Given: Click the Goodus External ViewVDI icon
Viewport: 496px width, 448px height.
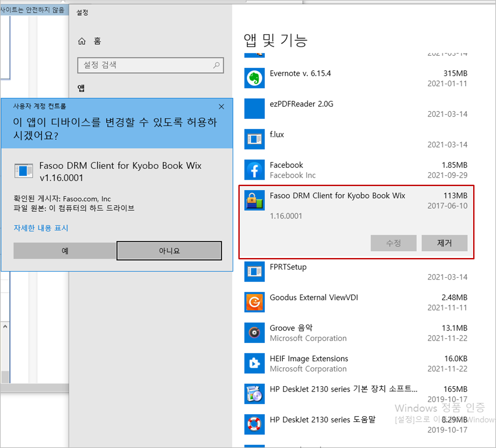Looking at the screenshot, I should pyautogui.click(x=254, y=302).
